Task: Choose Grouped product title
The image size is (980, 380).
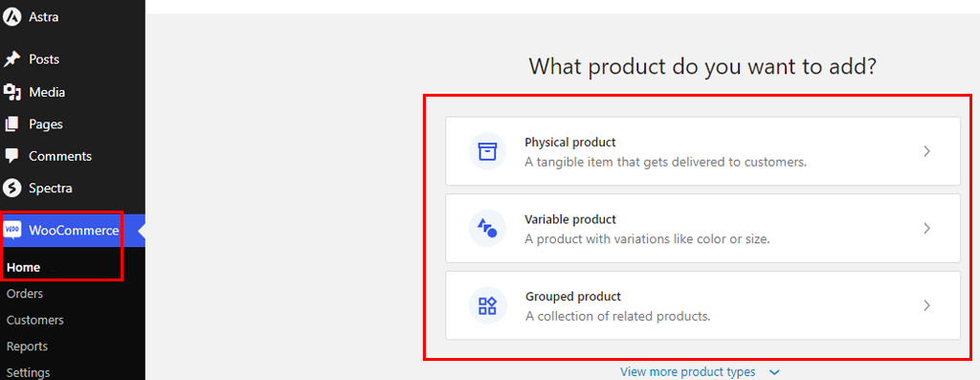Action: 573,297
